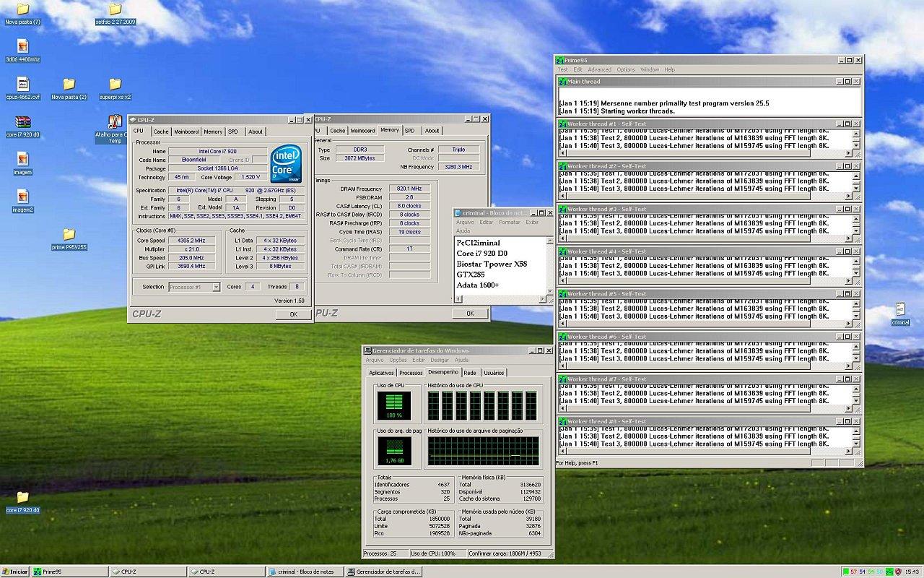924x578 pixels.
Task: Click the Prime95 title bar icon
Action: (560, 60)
